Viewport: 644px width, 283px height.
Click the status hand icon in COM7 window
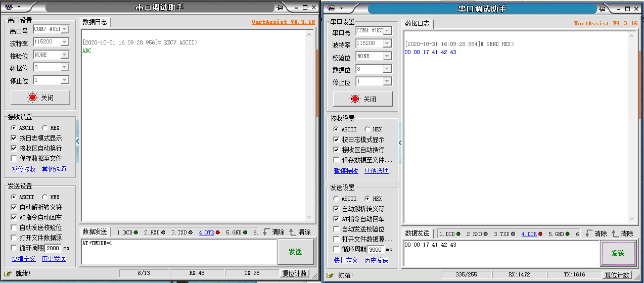click(8, 273)
